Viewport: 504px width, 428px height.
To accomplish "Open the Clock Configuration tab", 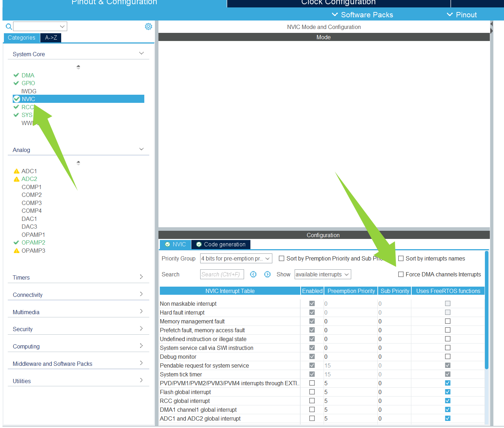I will point(338,3).
